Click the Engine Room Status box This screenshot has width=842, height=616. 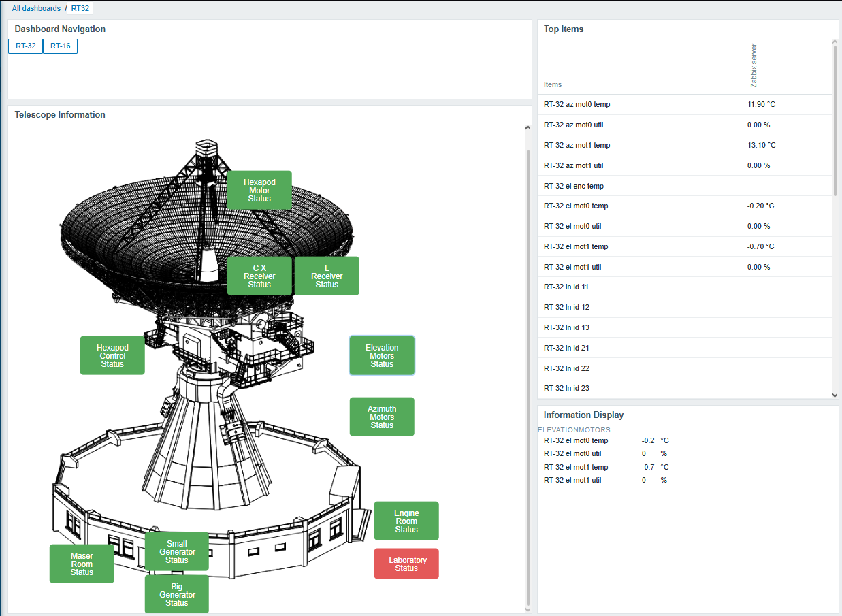coord(406,521)
